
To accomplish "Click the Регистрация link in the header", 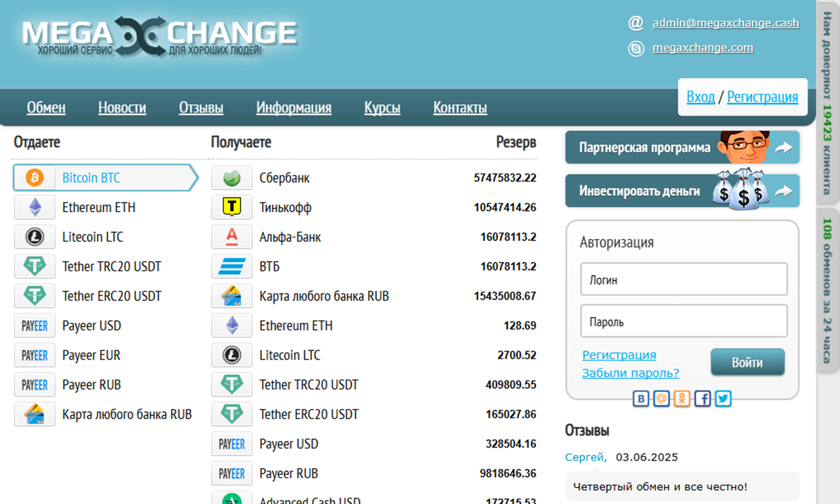I will (x=762, y=97).
